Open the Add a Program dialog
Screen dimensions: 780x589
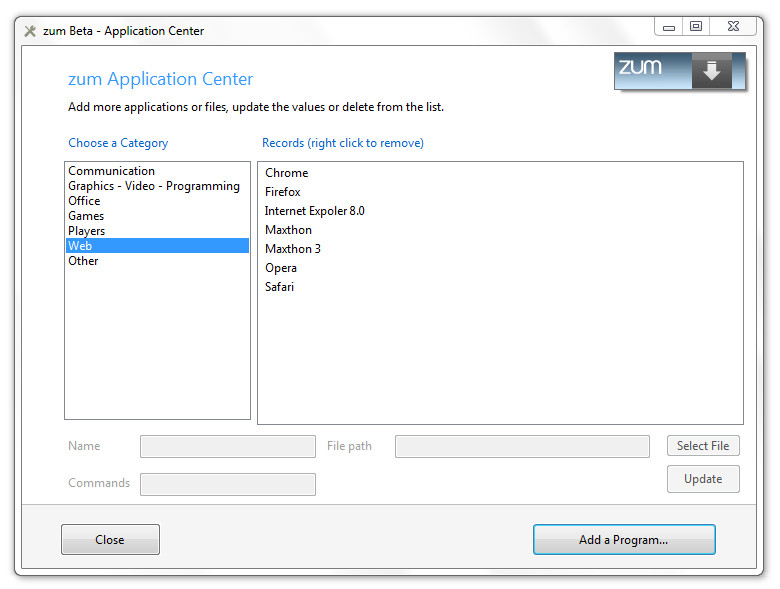(x=624, y=539)
